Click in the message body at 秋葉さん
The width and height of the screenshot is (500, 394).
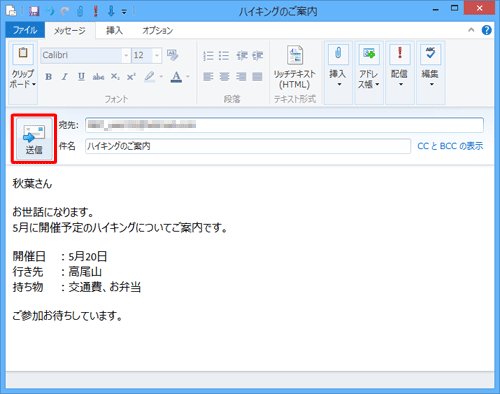point(32,184)
